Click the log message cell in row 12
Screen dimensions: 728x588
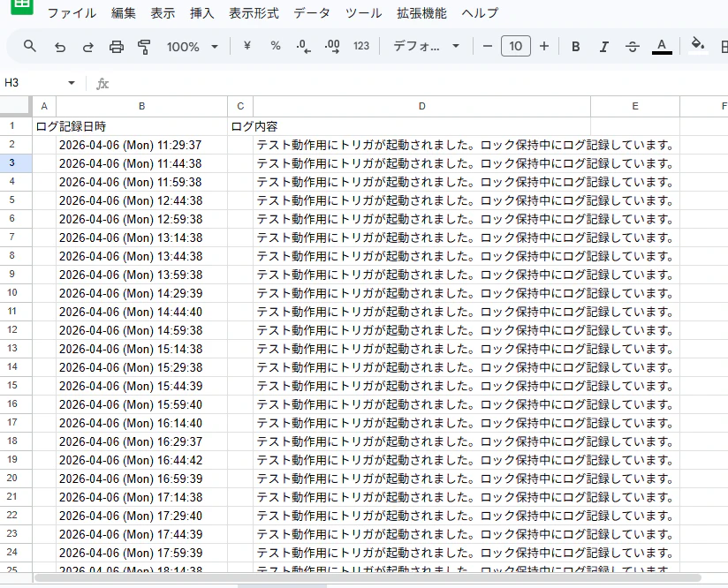pos(421,330)
